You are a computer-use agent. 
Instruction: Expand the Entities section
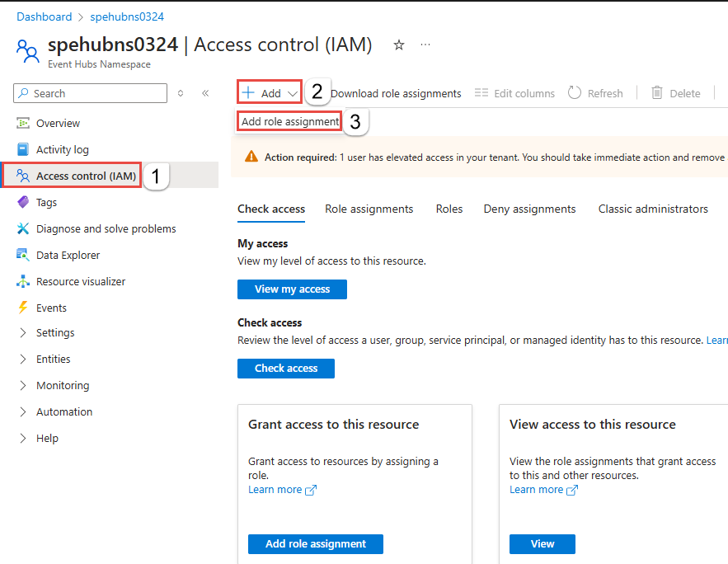23,360
